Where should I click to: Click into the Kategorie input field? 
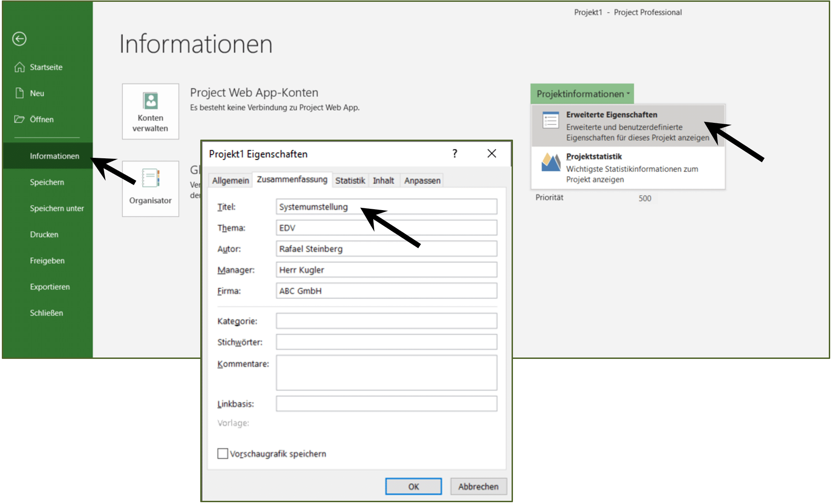(x=386, y=321)
